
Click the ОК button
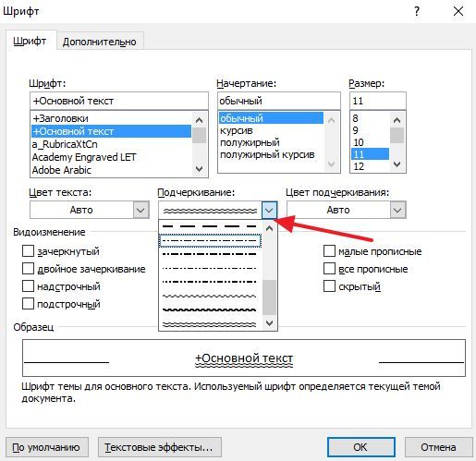tap(361, 447)
